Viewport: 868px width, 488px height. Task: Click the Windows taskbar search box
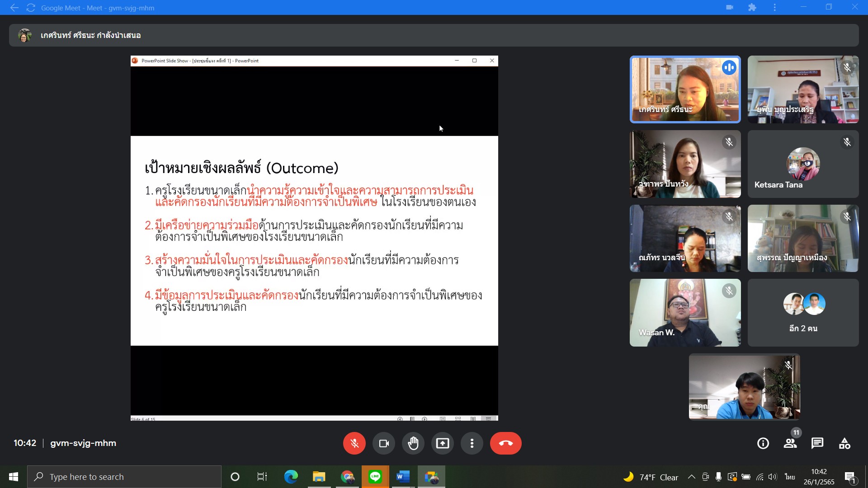point(124,477)
